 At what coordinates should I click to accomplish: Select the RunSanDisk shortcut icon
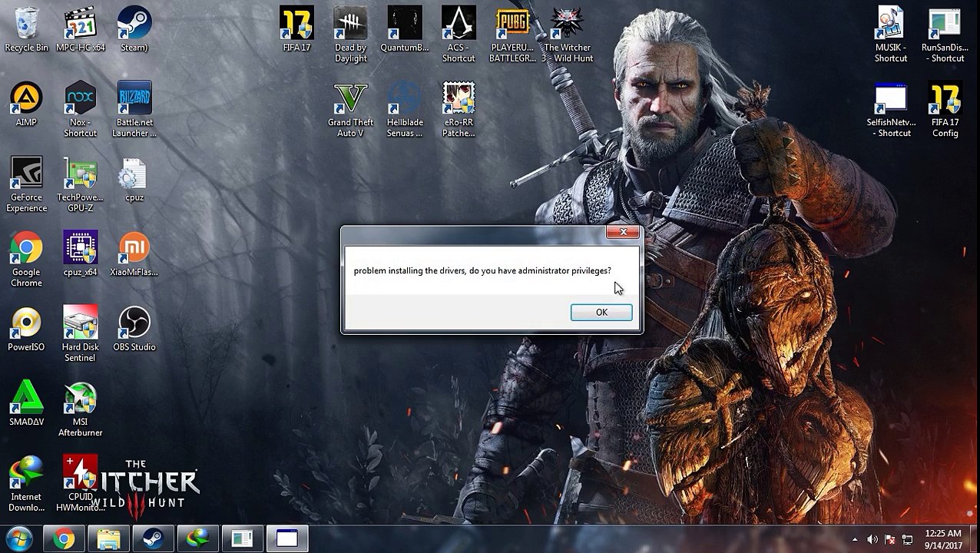pos(945,35)
